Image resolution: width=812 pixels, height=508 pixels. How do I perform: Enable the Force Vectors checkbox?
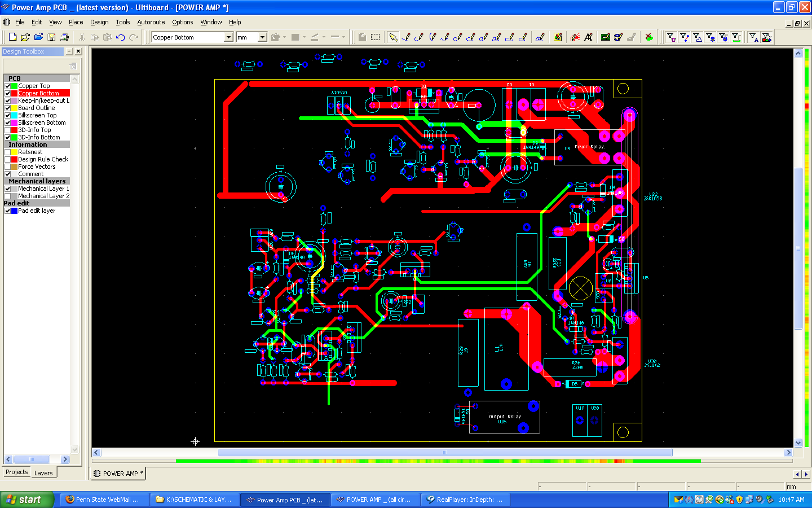8,167
